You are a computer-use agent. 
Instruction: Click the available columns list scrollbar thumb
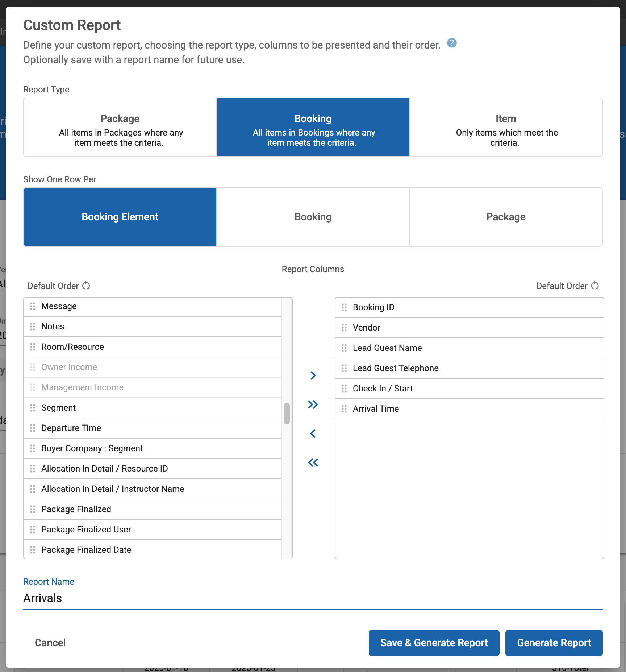point(287,413)
